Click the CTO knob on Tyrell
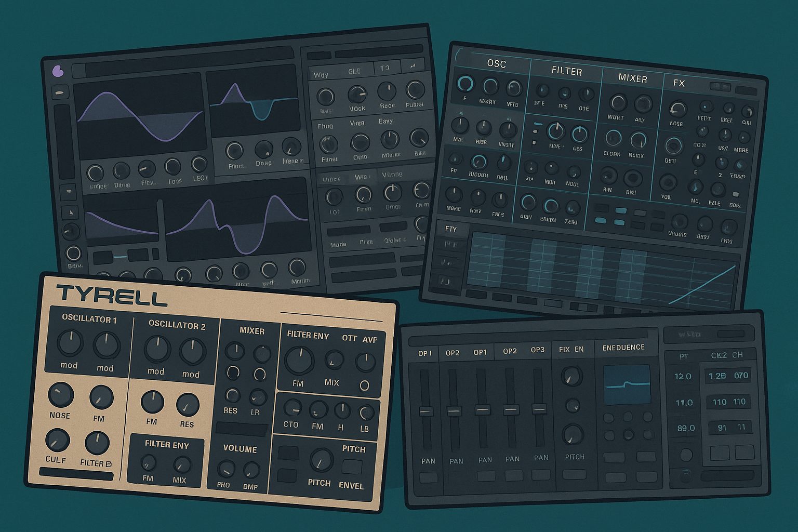The width and height of the screenshot is (798, 532). pyautogui.click(x=292, y=408)
